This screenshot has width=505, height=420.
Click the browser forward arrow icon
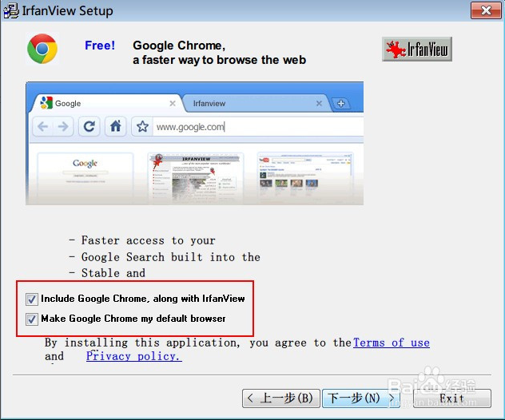click(63, 126)
